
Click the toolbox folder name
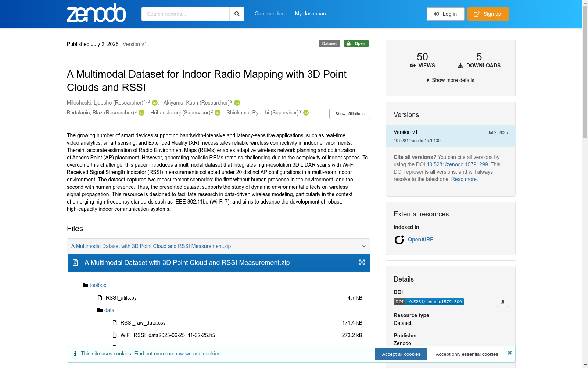pyautogui.click(x=98, y=285)
